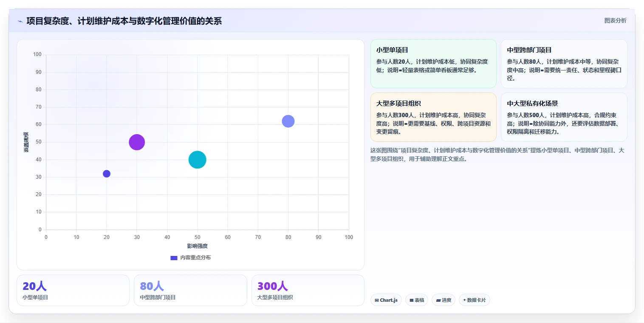
Task: Click the x-axis tick label 50
Action: [197, 237]
